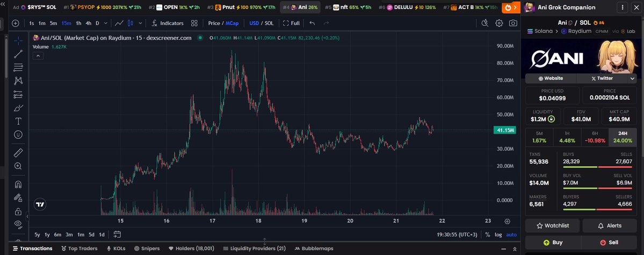Open the Ani Twitter link
Image resolution: width=644 pixels, height=255 pixels.
point(602,78)
